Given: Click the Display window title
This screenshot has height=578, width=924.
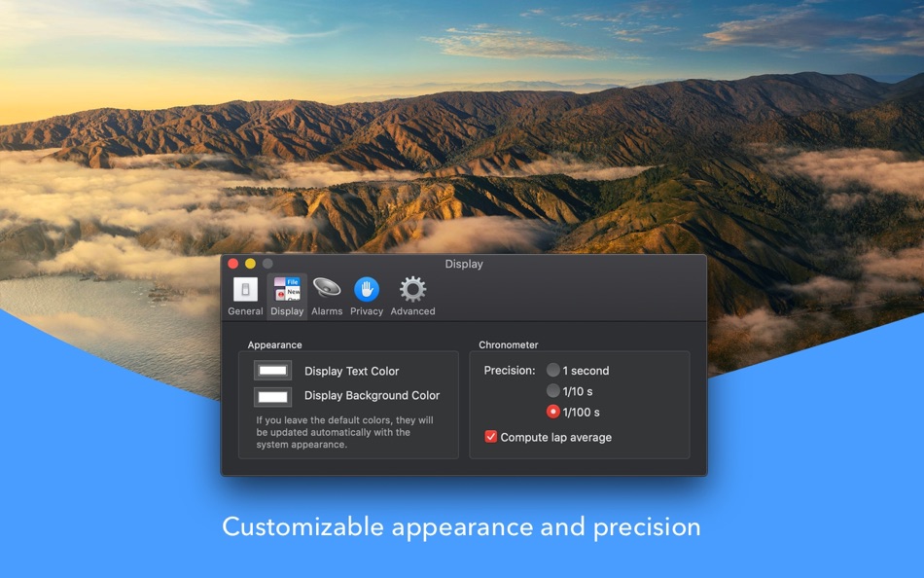Looking at the screenshot, I should [464, 265].
